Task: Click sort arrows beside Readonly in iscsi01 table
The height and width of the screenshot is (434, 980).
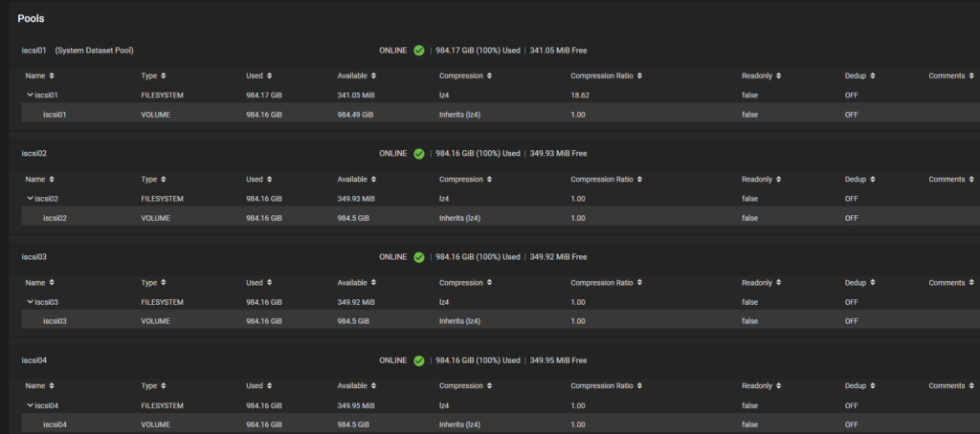Action: [x=778, y=76]
